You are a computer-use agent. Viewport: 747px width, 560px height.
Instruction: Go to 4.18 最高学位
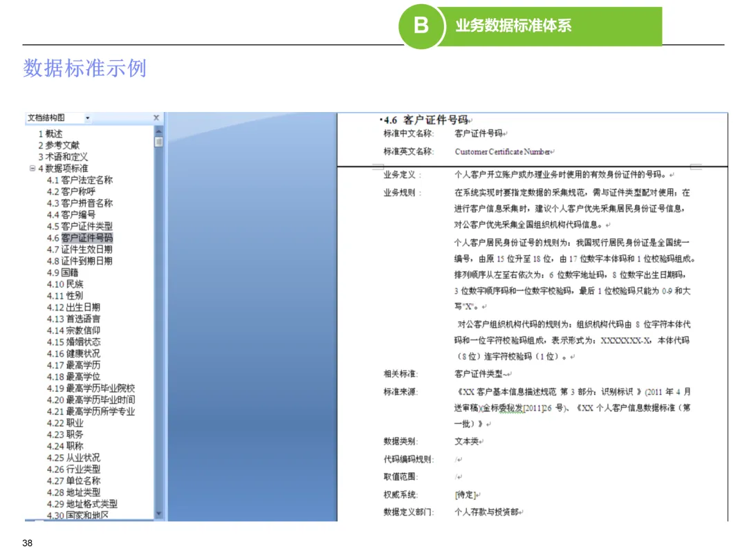pyautogui.click(x=74, y=377)
